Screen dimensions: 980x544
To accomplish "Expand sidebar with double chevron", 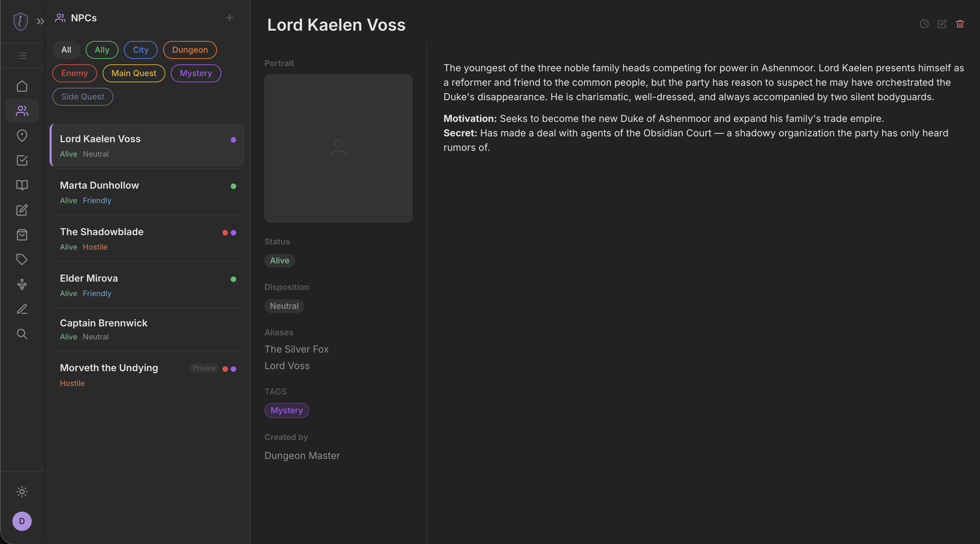I will [x=40, y=22].
